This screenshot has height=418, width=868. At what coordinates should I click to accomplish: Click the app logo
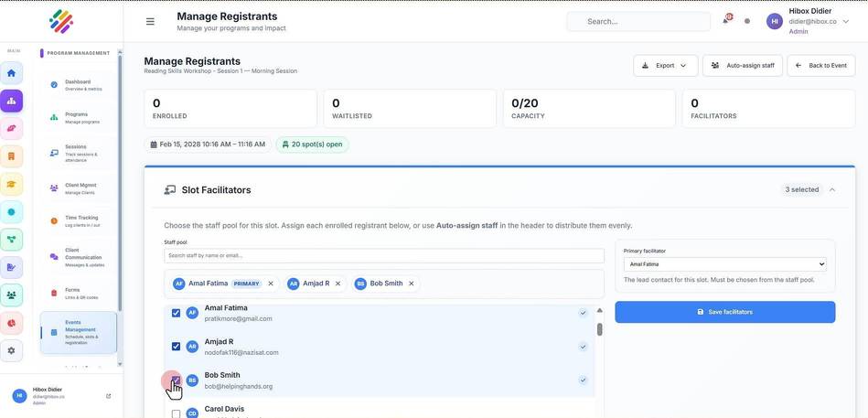click(x=61, y=22)
